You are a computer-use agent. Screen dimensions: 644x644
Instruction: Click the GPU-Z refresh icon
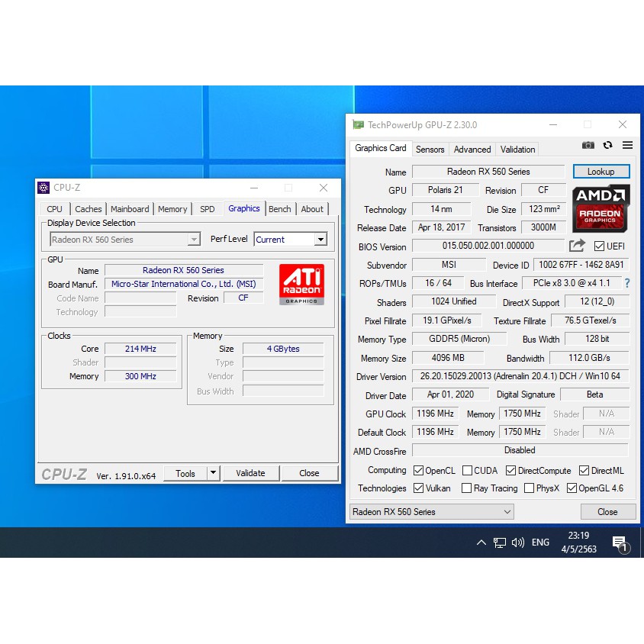coord(607,145)
